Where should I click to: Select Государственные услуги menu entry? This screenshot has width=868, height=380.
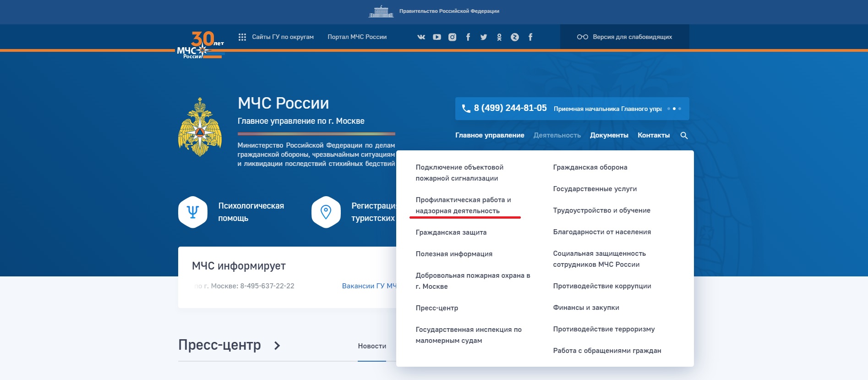[x=595, y=189]
